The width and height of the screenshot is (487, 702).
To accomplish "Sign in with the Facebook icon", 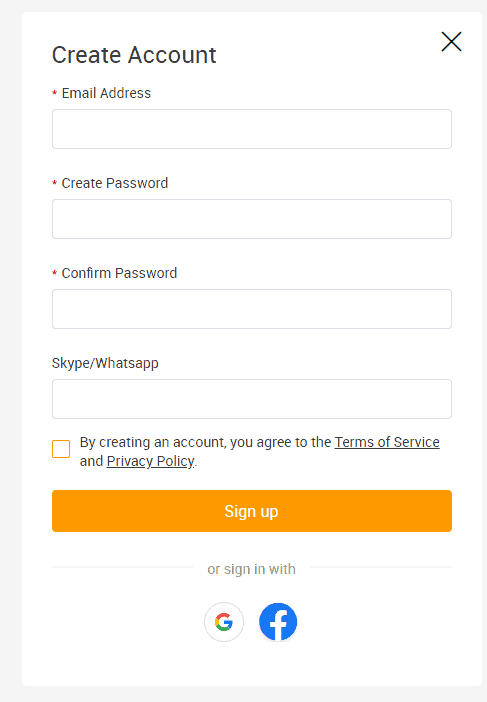I will pyautogui.click(x=278, y=622).
